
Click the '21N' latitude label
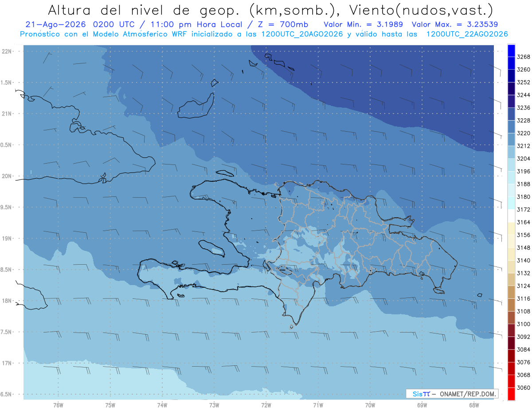pos(7,114)
